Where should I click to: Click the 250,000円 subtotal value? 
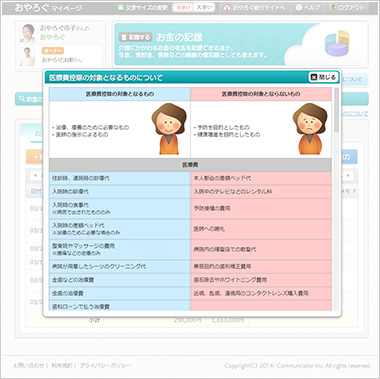pyautogui.click(x=188, y=320)
